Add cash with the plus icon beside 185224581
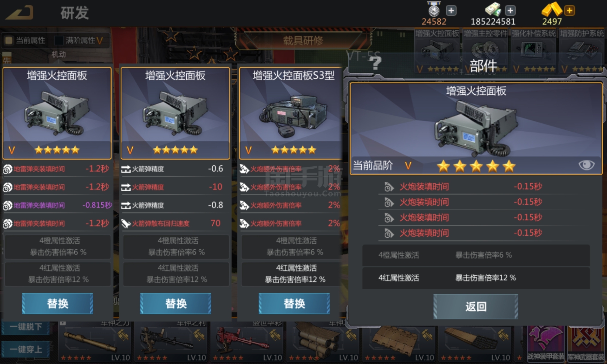The height and width of the screenshot is (364, 607). (x=510, y=11)
